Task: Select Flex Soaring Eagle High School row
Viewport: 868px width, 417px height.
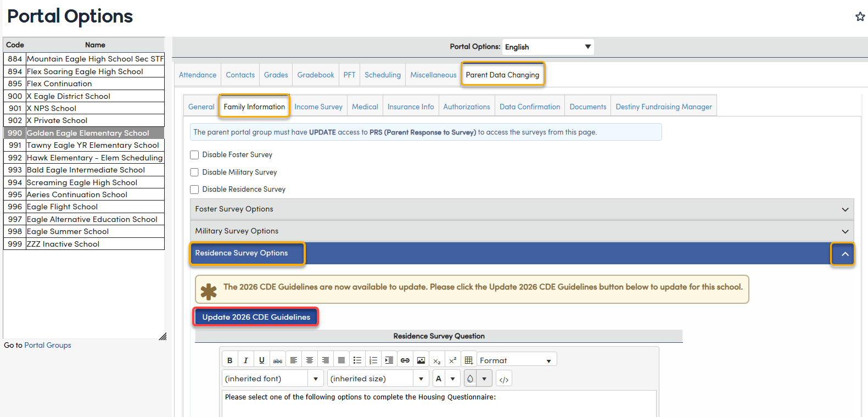Action: 84,71
